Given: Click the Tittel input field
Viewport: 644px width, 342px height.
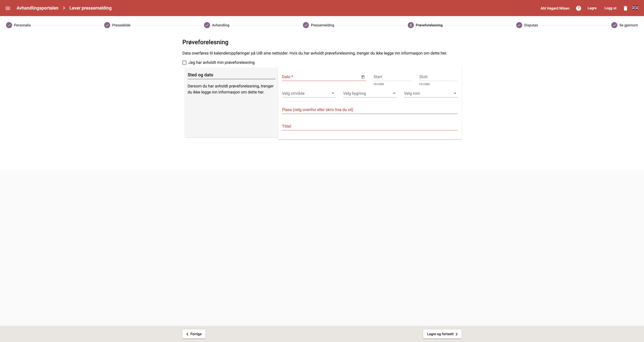Looking at the screenshot, I should coord(369,126).
